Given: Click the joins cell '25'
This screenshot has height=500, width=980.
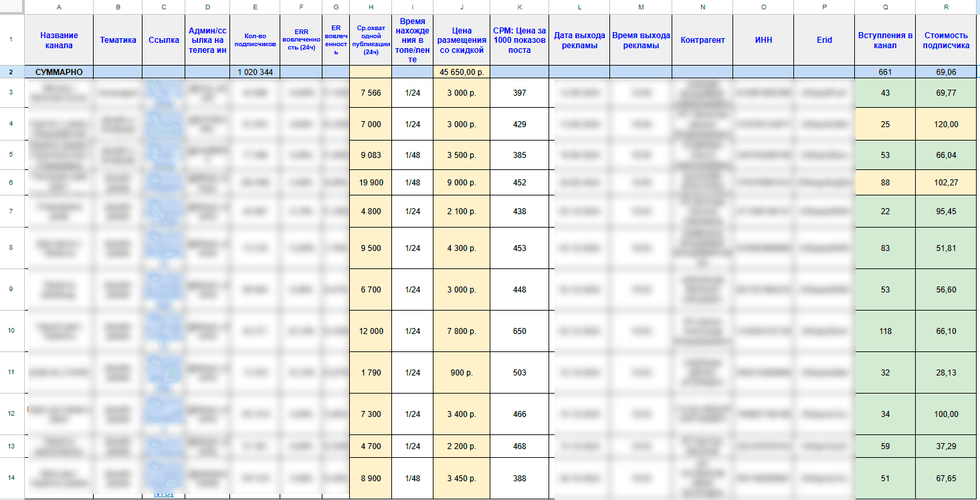Looking at the screenshot, I should point(886,124).
